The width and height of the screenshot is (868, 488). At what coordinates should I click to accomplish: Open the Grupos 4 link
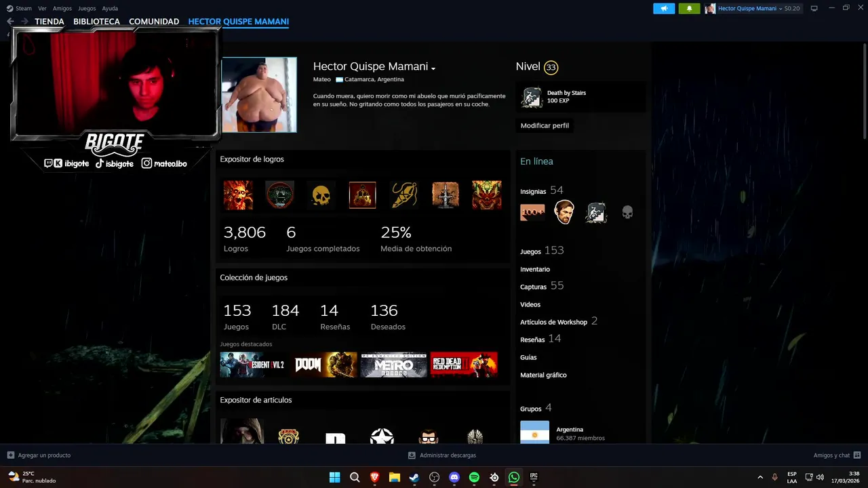tap(536, 408)
